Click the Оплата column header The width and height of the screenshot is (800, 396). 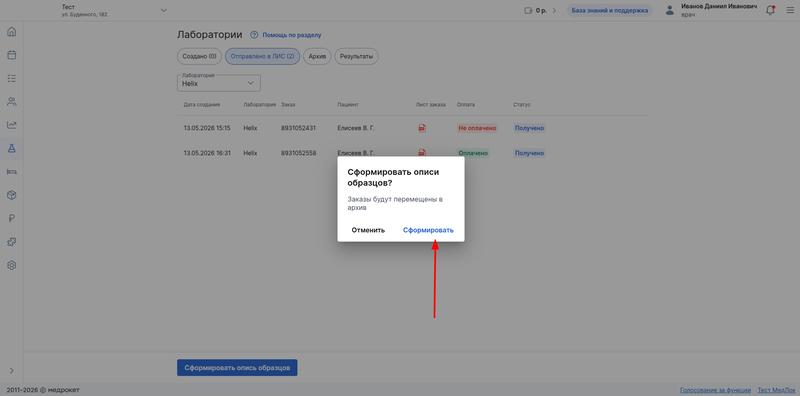tap(466, 105)
